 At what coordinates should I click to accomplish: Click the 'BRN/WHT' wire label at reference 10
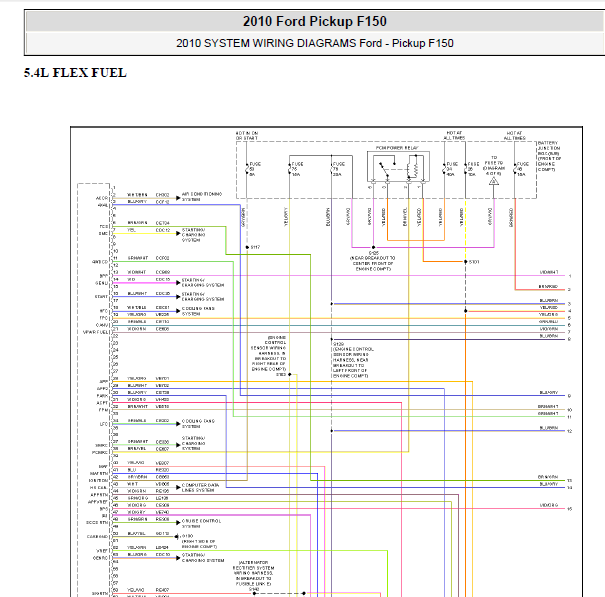click(548, 406)
